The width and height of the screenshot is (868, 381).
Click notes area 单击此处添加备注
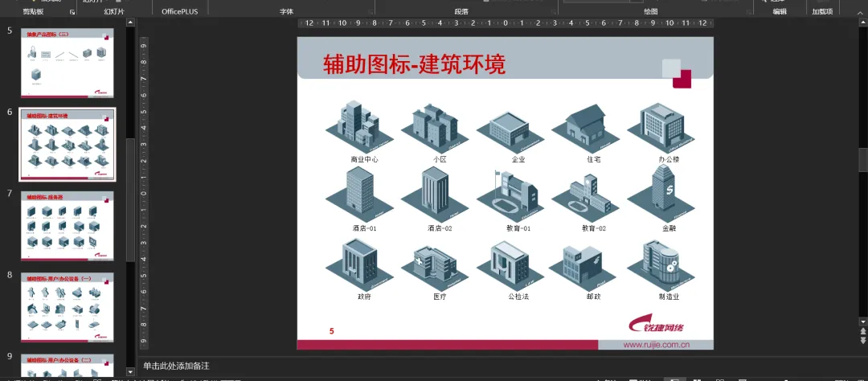pos(176,366)
